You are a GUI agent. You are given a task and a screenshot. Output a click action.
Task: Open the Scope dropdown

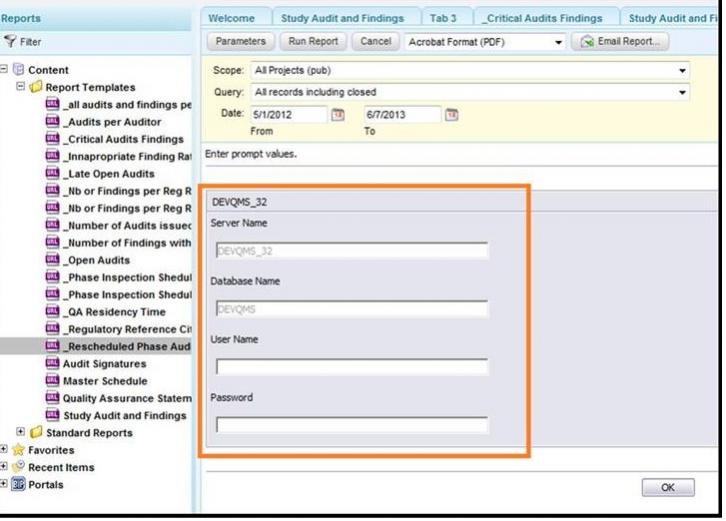point(682,70)
